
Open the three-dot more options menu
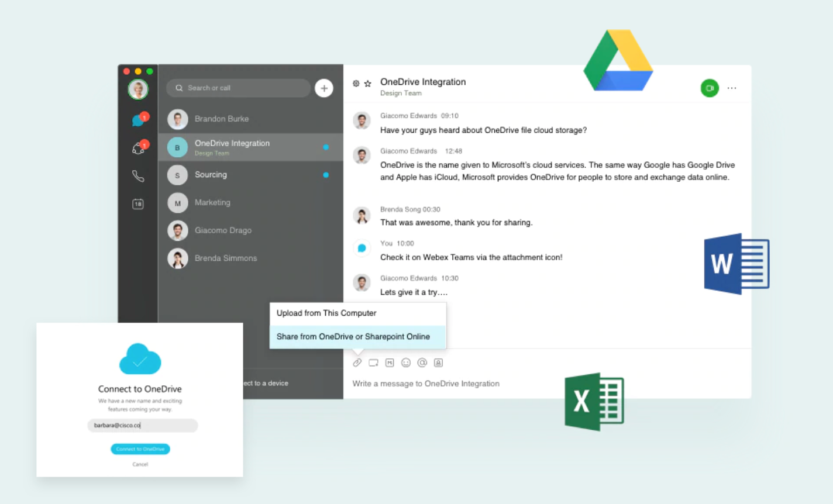pos(732,88)
